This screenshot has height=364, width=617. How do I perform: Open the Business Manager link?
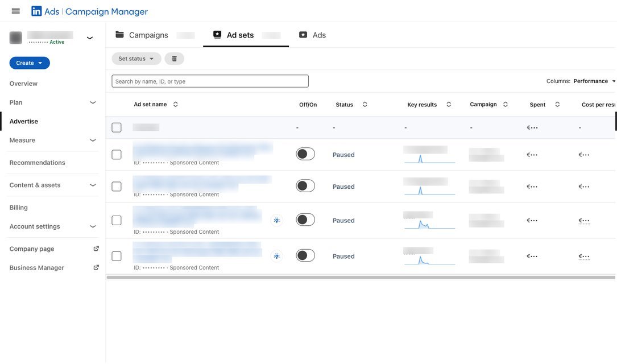36,267
